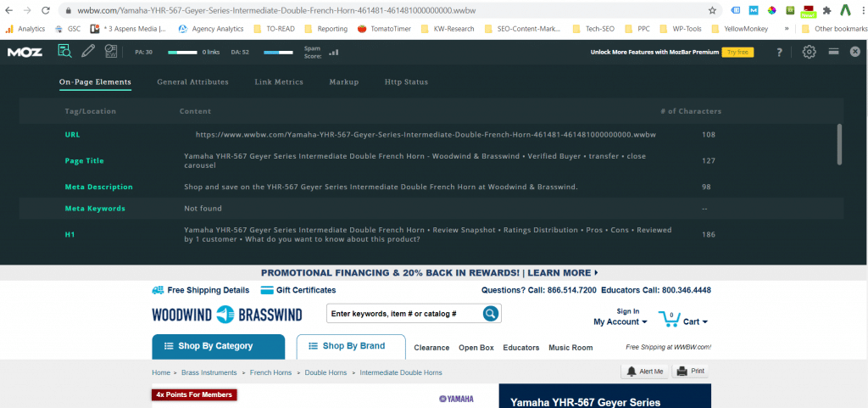Click the Spam Score signal bars
868x408 pixels.
pyautogui.click(x=333, y=53)
